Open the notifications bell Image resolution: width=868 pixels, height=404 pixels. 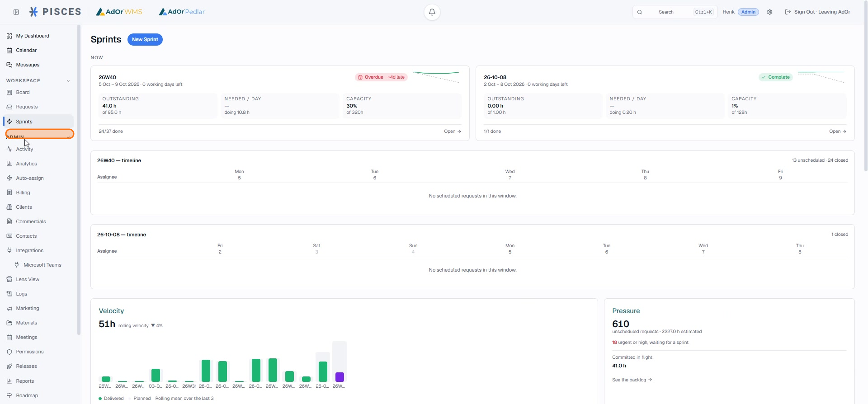point(432,12)
